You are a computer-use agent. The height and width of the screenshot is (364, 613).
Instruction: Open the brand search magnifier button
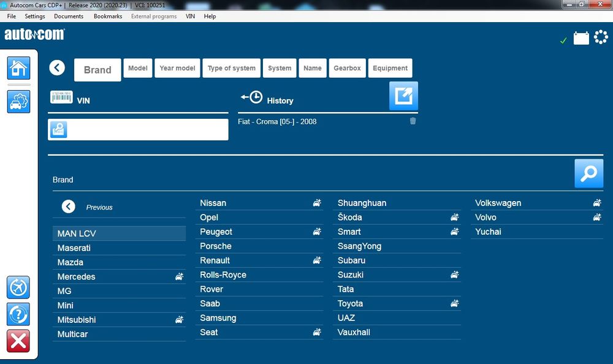pos(588,173)
